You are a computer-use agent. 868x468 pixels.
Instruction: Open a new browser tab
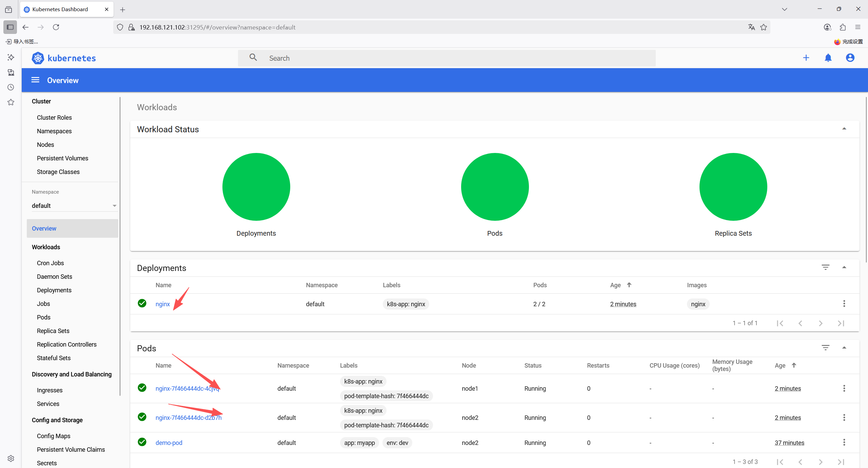click(123, 10)
